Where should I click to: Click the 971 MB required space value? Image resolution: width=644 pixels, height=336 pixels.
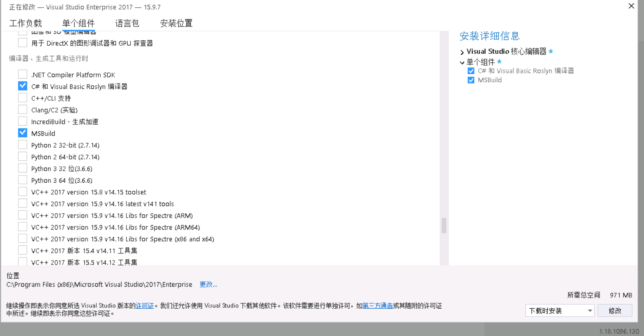pos(621,295)
